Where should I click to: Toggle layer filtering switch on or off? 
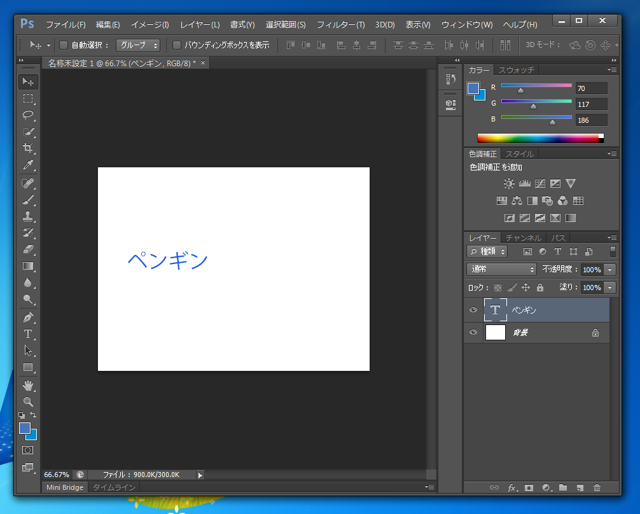pos(613,251)
